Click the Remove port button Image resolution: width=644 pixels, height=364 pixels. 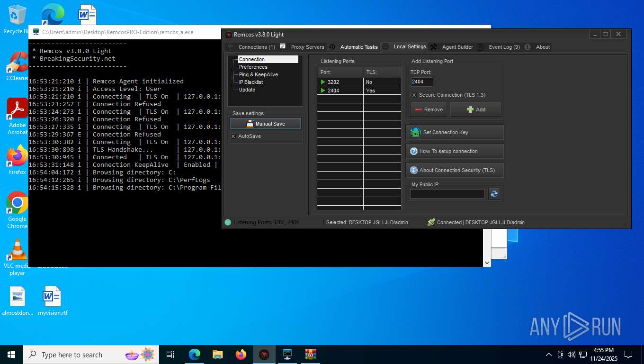click(x=429, y=109)
